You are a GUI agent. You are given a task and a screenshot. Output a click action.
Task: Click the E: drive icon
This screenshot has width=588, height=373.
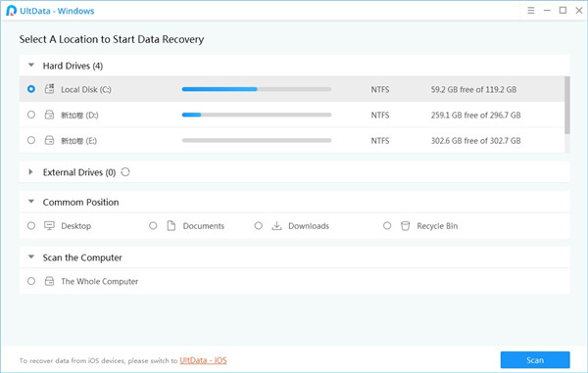click(x=50, y=140)
